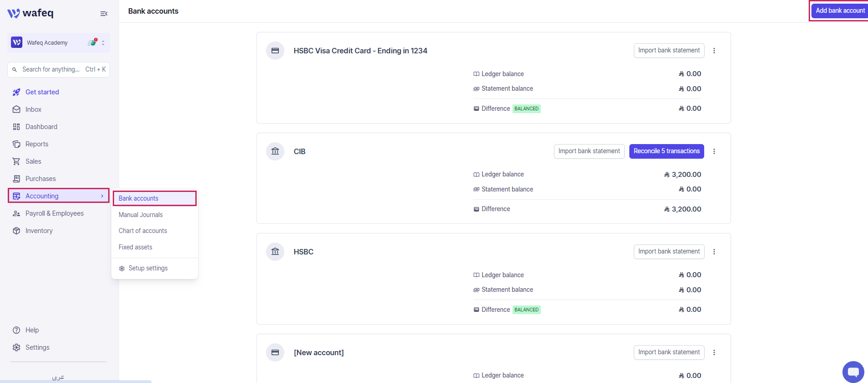This screenshot has width=868, height=383.
Task: Import bank statement for [New account]
Action: [x=669, y=352]
